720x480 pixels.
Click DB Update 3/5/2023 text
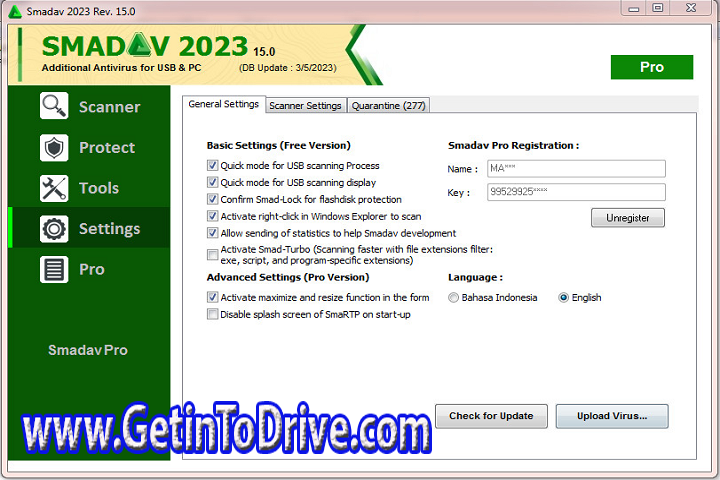click(x=288, y=68)
